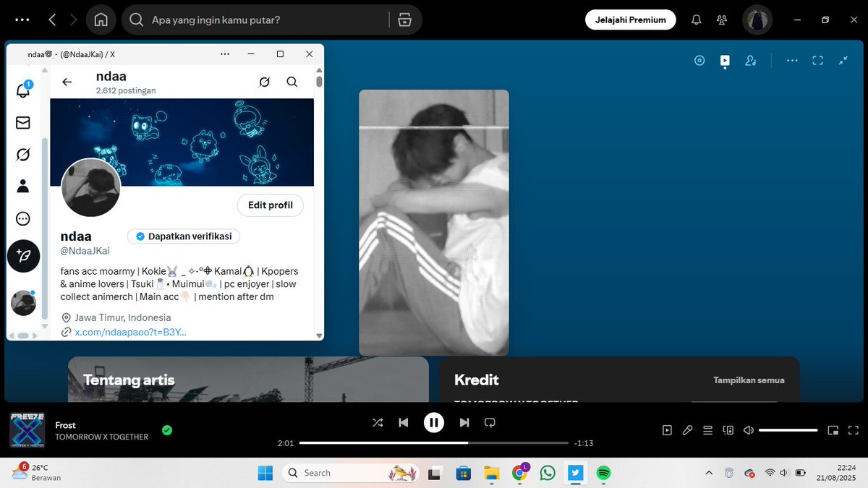Expand Now Playing view to full screen
Viewport: 868px width, 488px height.
[817, 61]
